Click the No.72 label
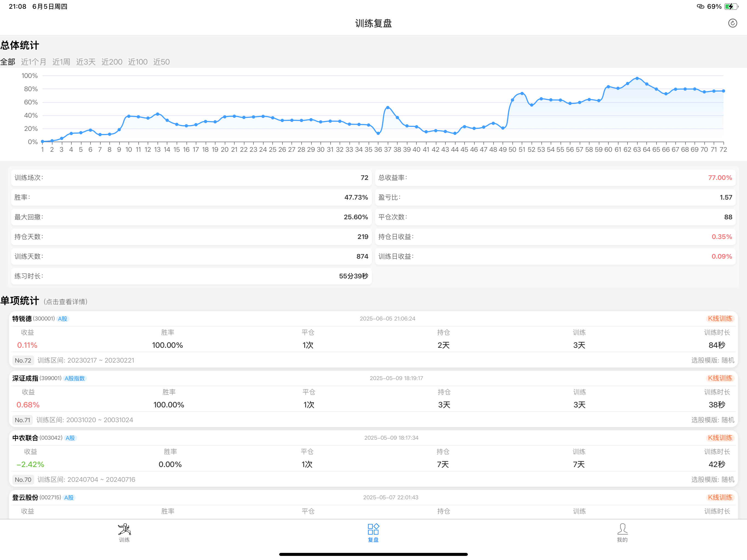 click(23, 360)
